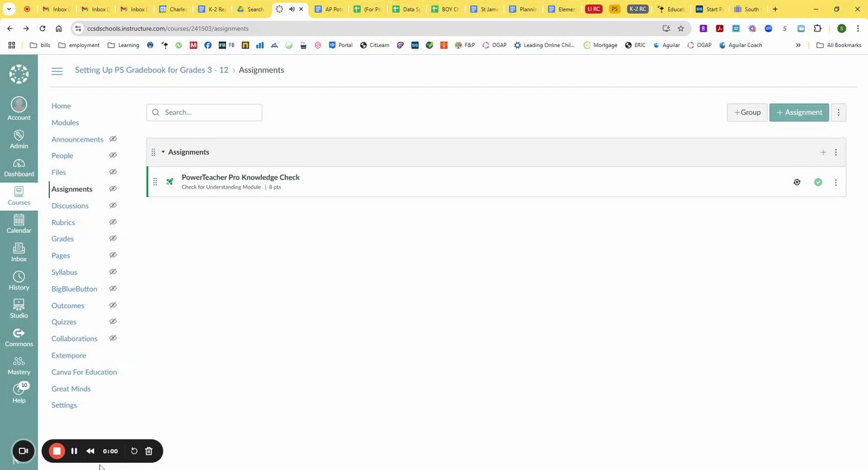The width and height of the screenshot is (868, 470).
Task: Click the drag handle of the Assignments group
Action: click(153, 152)
